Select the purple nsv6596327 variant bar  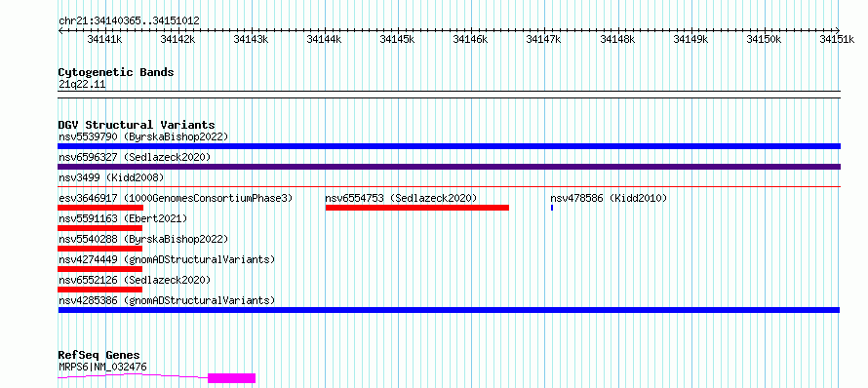[449, 167]
